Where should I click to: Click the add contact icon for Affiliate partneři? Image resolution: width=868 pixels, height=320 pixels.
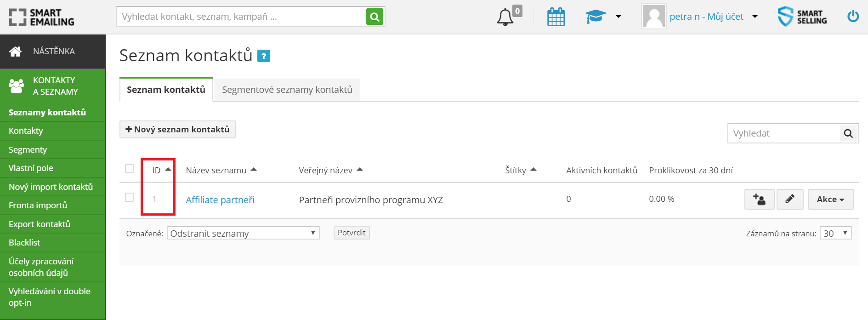click(759, 200)
